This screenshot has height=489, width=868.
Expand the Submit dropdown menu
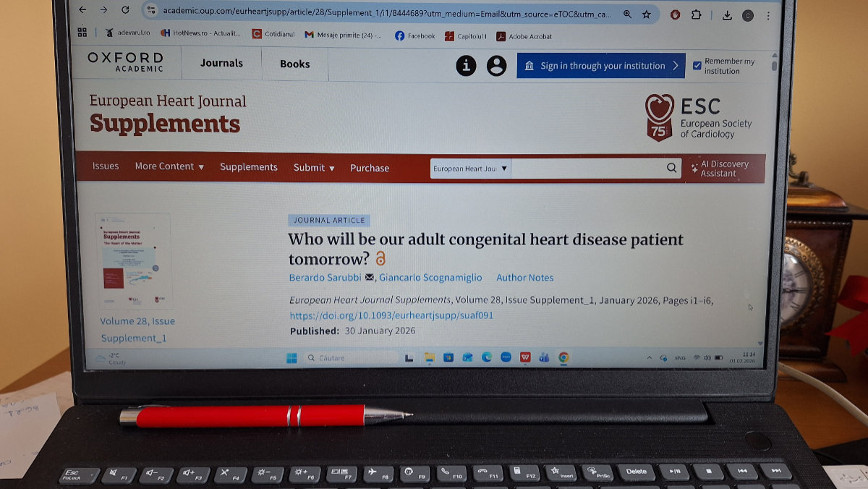[314, 167]
